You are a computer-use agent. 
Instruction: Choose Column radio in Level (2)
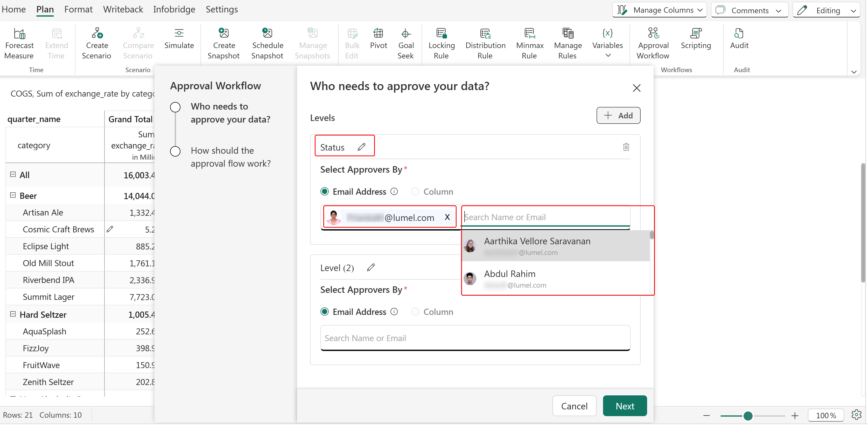point(415,312)
